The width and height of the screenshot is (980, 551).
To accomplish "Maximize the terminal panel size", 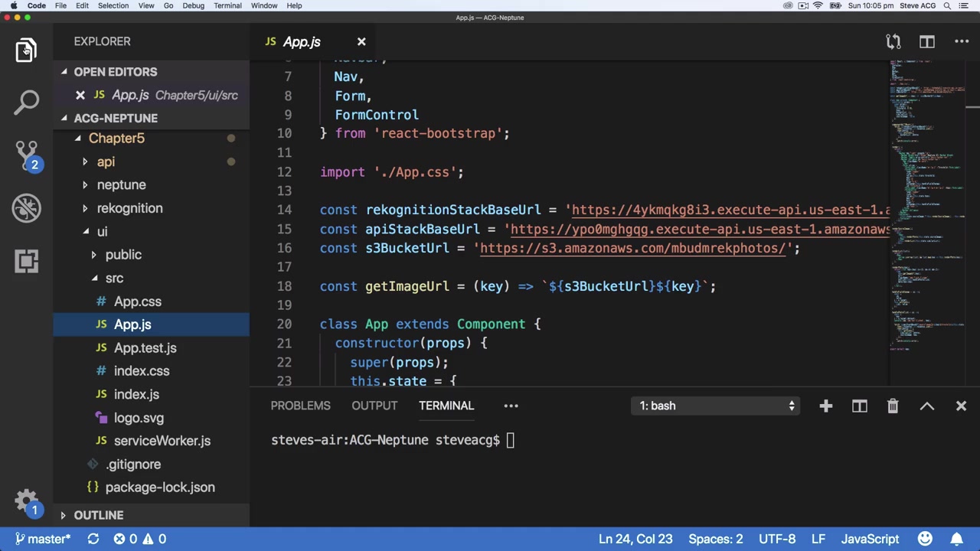I will 926,406.
